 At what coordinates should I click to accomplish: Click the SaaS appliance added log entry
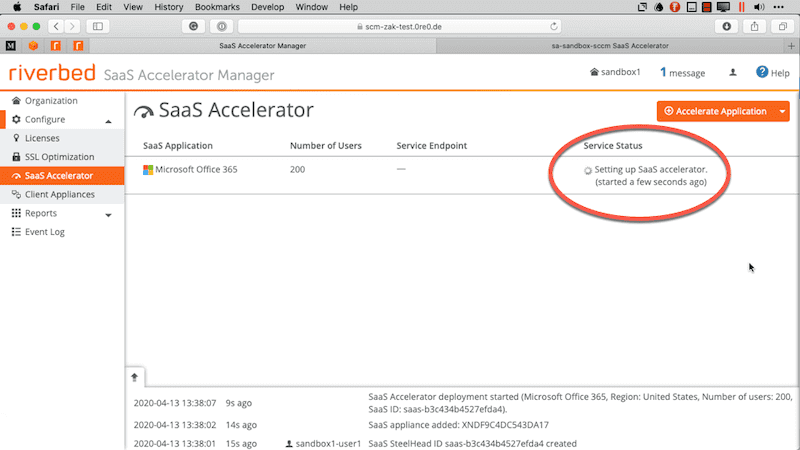459,424
